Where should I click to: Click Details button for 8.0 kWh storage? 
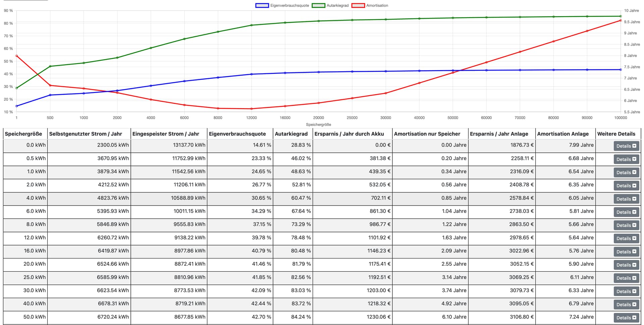pyautogui.click(x=626, y=225)
